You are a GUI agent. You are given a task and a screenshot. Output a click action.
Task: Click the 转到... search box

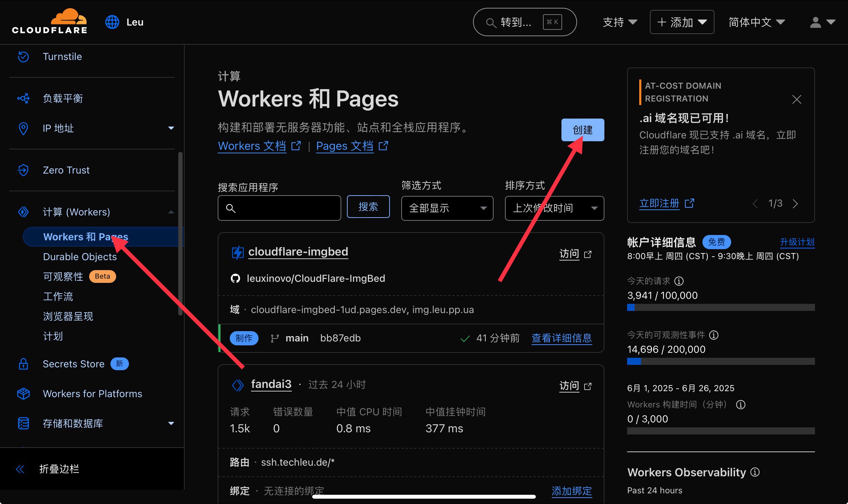525,22
